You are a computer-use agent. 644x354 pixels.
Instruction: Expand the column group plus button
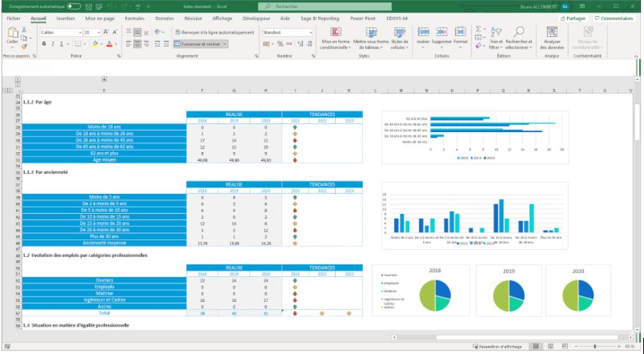[104, 80]
